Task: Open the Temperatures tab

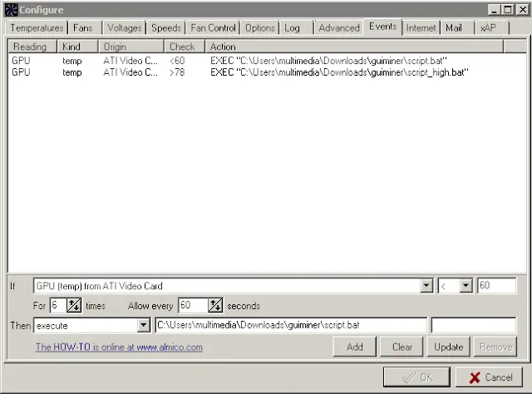Action: click(x=37, y=27)
